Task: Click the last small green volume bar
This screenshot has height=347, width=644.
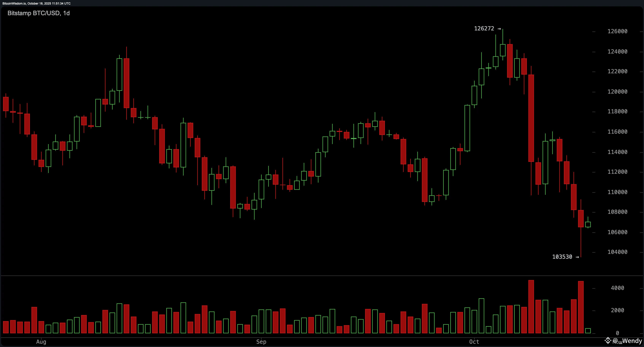Action: coord(588,331)
